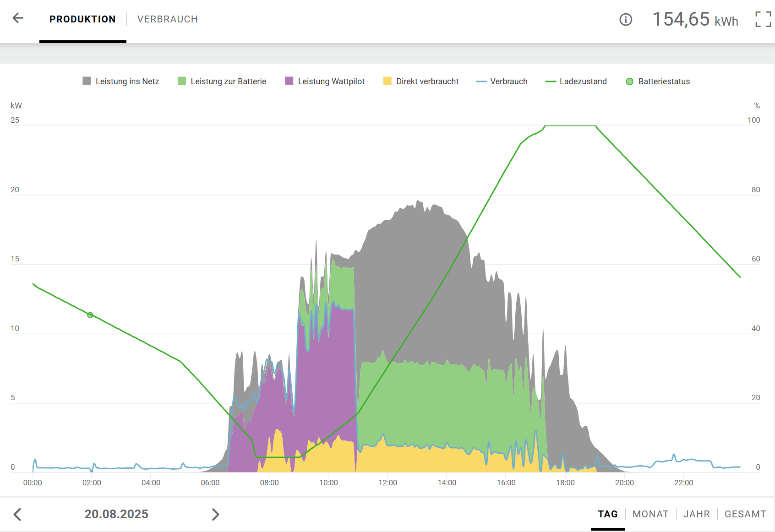The image size is (775, 532).
Task: Click the blue Verbrauch line icon
Action: tap(481, 81)
